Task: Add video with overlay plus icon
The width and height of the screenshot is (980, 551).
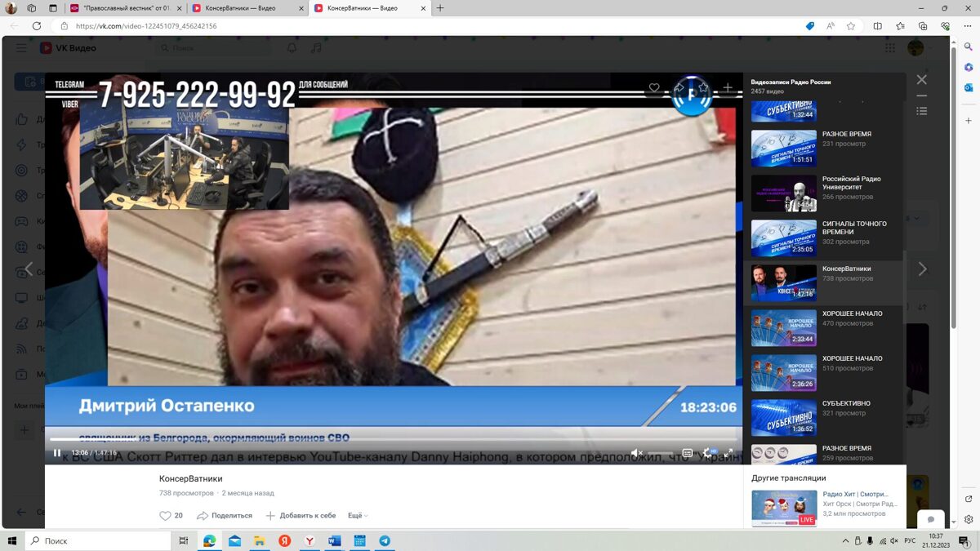Action: click(728, 87)
